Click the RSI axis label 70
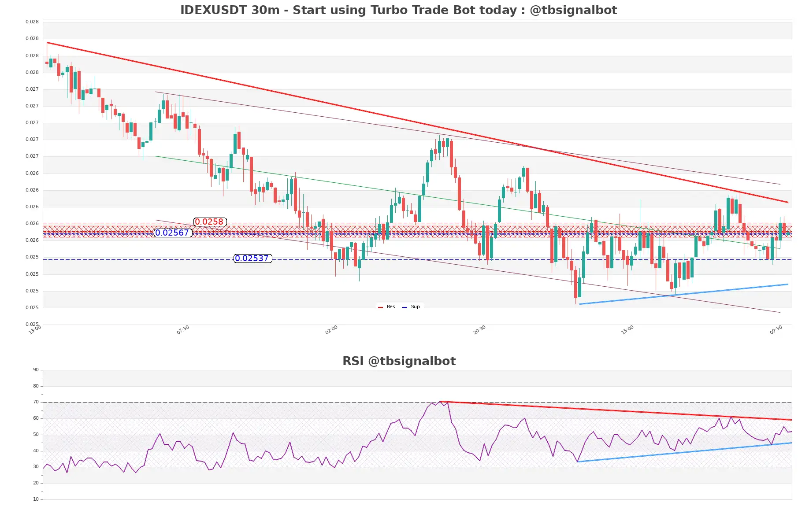This screenshot has width=798, height=532. pyautogui.click(x=36, y=402)
